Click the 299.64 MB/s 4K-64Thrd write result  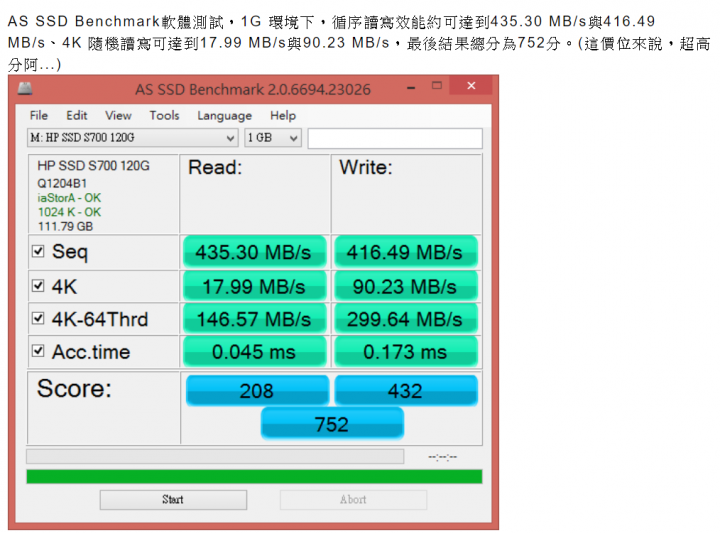(406, 319)
